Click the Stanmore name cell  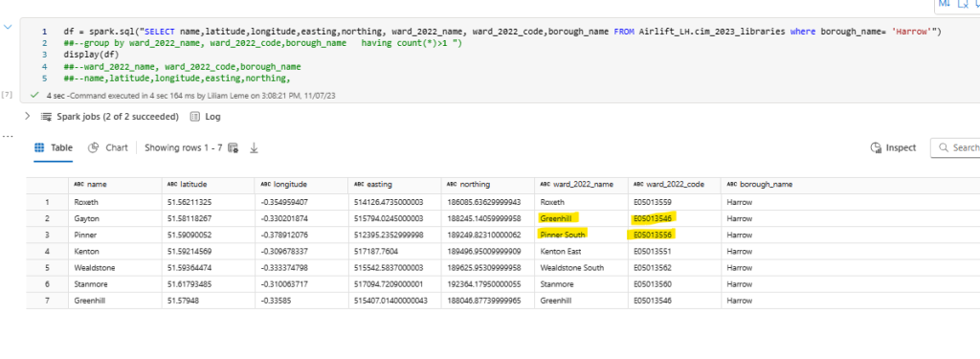(x=115, y=284)
